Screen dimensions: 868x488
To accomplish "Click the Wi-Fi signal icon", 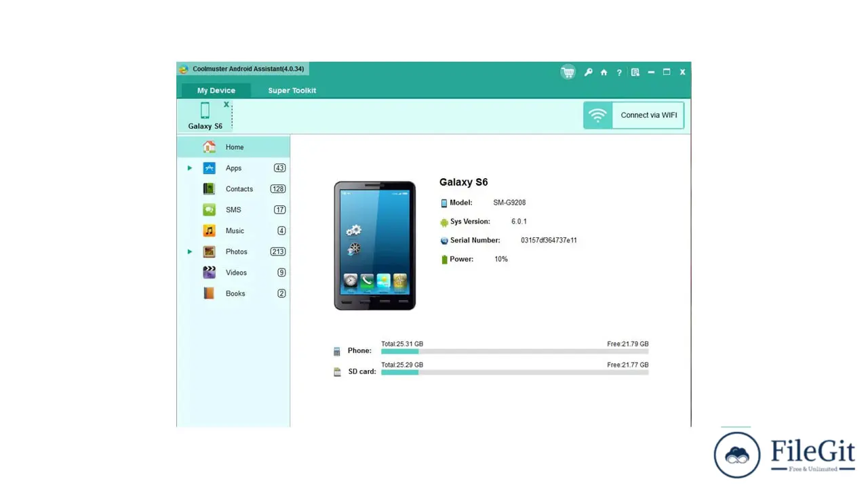I will [x=597, y=115].
